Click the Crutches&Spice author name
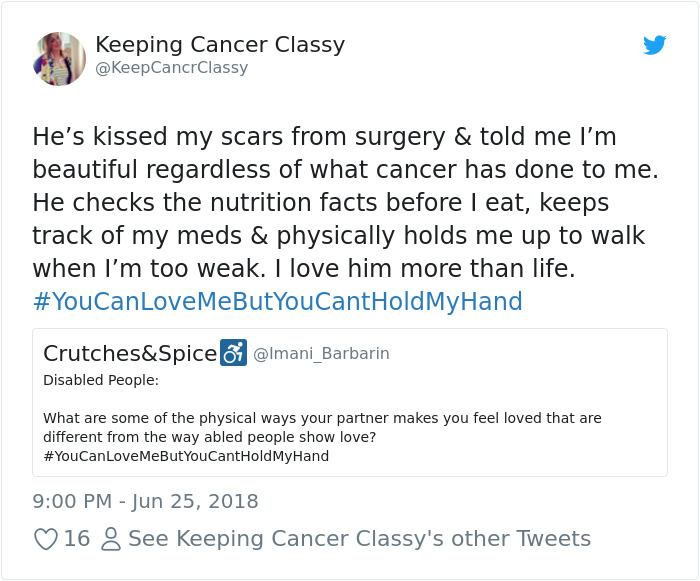700x581 pixels. click(130, 353)
